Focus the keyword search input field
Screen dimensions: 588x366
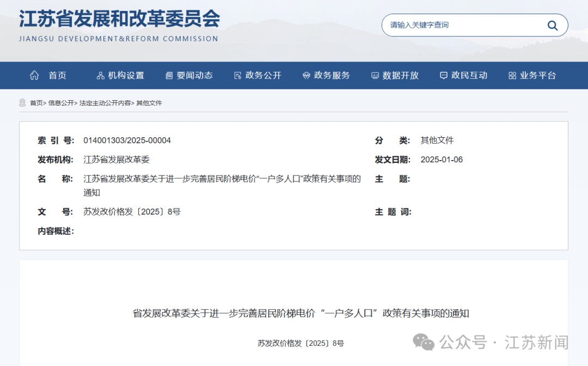[x=463, y=25]
